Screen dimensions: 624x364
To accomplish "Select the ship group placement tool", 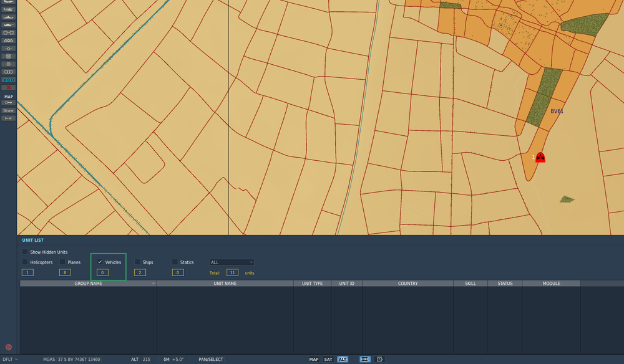I will (x=9, y=17).
